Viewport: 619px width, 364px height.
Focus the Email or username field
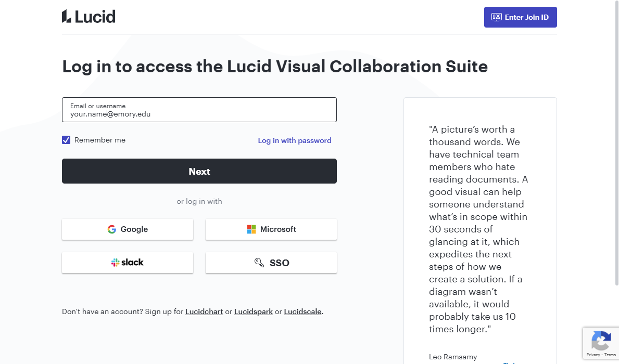[x=199, y=110]
